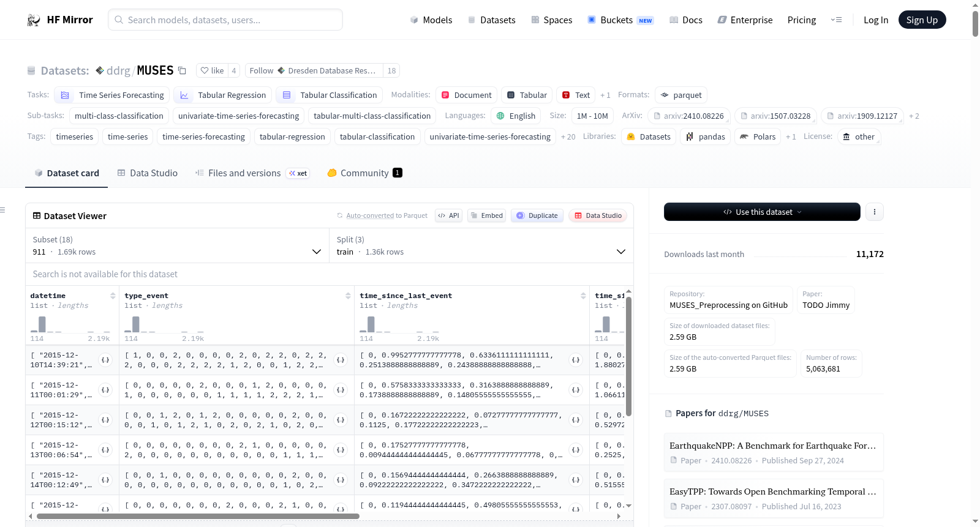Screen dimensions: 980x527
Task: Show 2 more ArXiv references
Action: tap(914, 116)
